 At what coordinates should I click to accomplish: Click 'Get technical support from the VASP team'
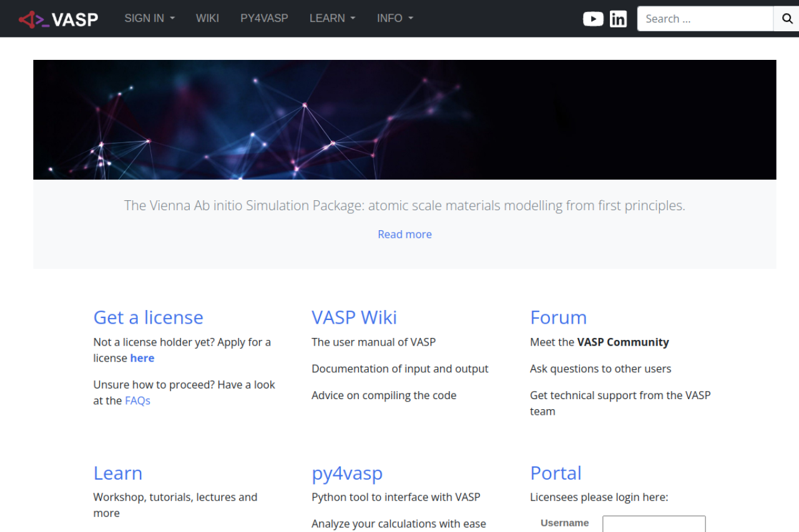pyautogui.click(x=620, y=403)
